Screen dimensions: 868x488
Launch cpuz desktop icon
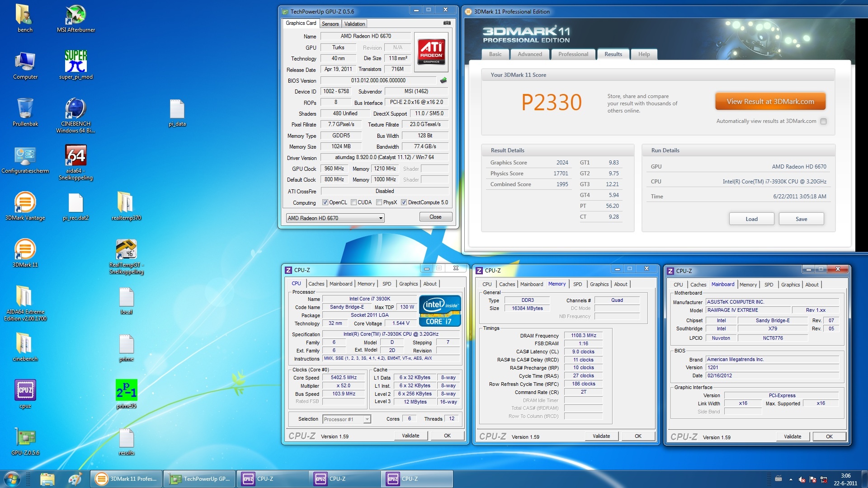25,394
